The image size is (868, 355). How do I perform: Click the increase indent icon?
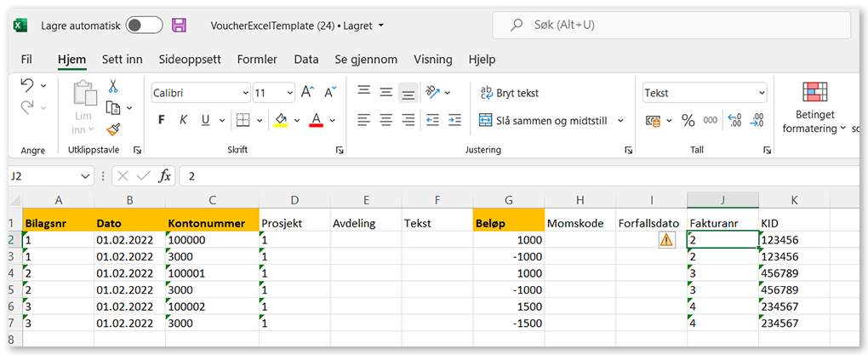(454, 120)
